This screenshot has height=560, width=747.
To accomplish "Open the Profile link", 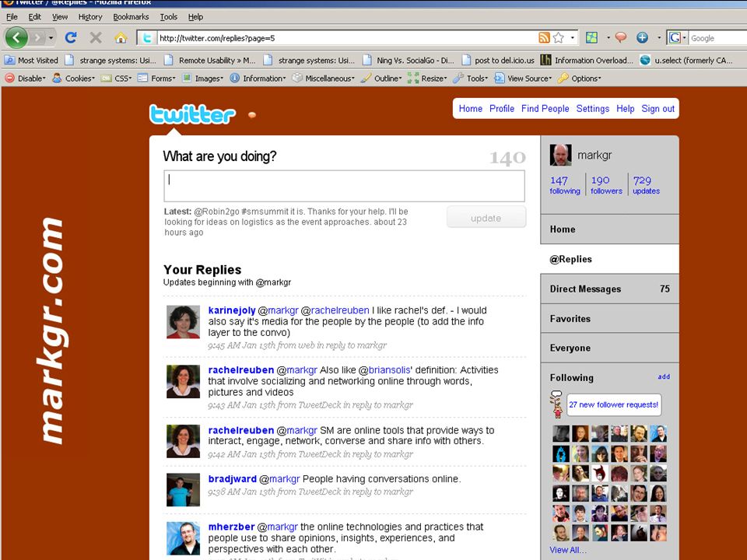I will 502,109.
